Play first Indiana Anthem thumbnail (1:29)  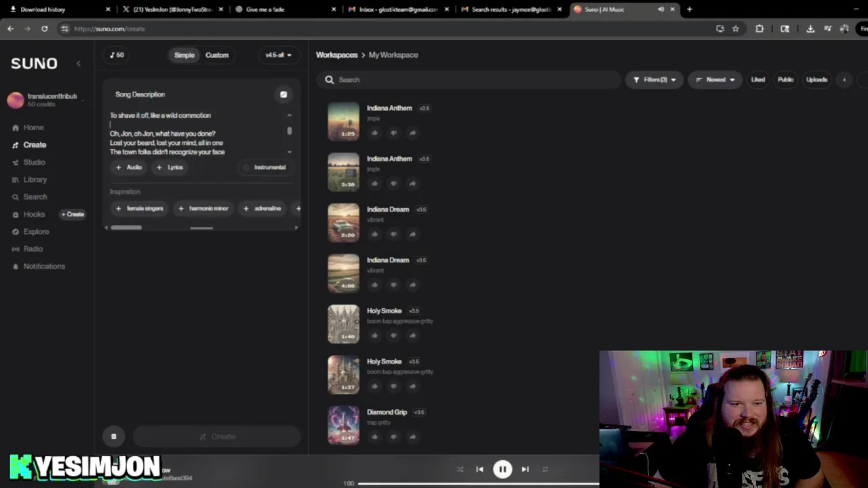pyautogui.click(x=344, y=121)
